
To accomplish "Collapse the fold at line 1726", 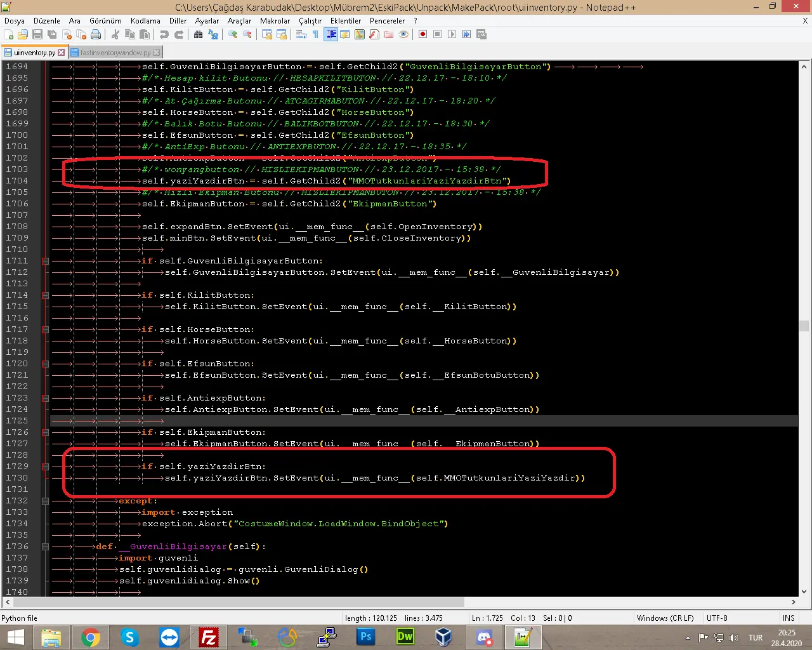I will coord(46,432).
